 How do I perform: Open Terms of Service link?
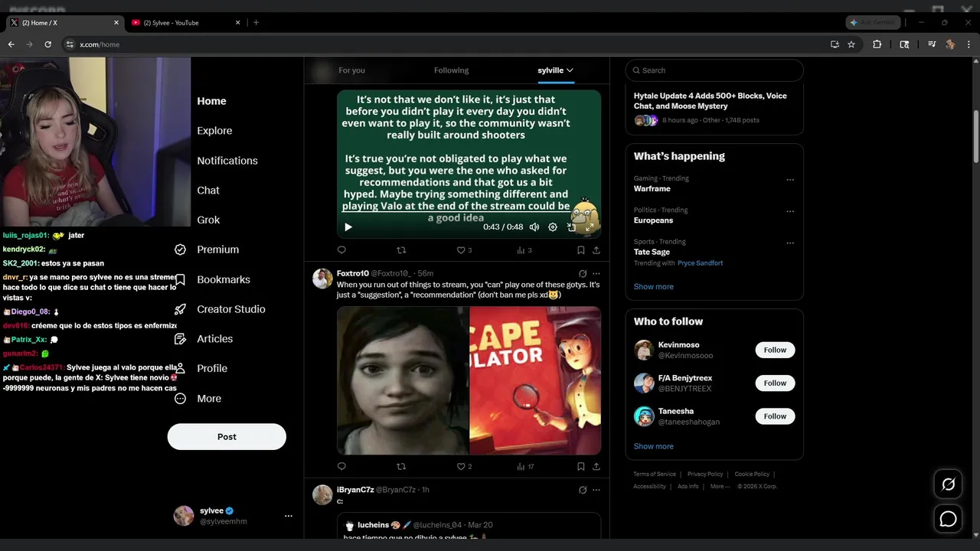[655, 474]
